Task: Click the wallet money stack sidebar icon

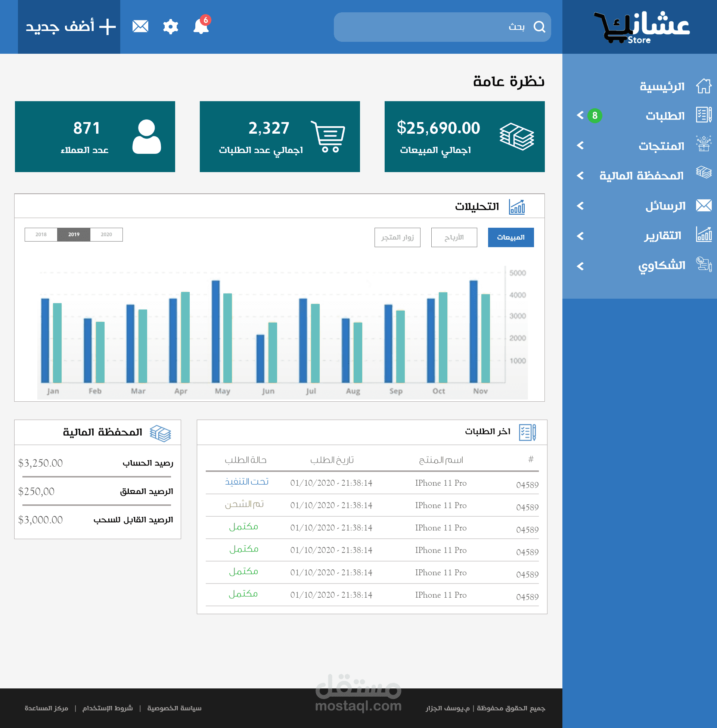Action: 704,173
